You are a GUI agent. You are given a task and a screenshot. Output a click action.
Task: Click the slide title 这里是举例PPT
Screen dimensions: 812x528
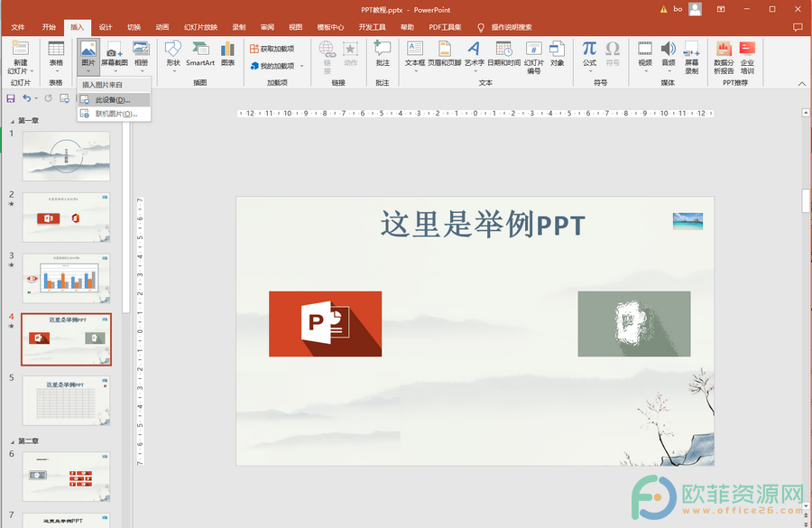pyautogui.click(x=483, y=225)
